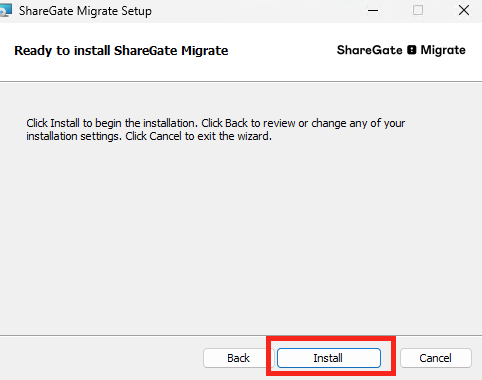
Task: Click the Install button to begin installation
Action: [x=329, y=358]
